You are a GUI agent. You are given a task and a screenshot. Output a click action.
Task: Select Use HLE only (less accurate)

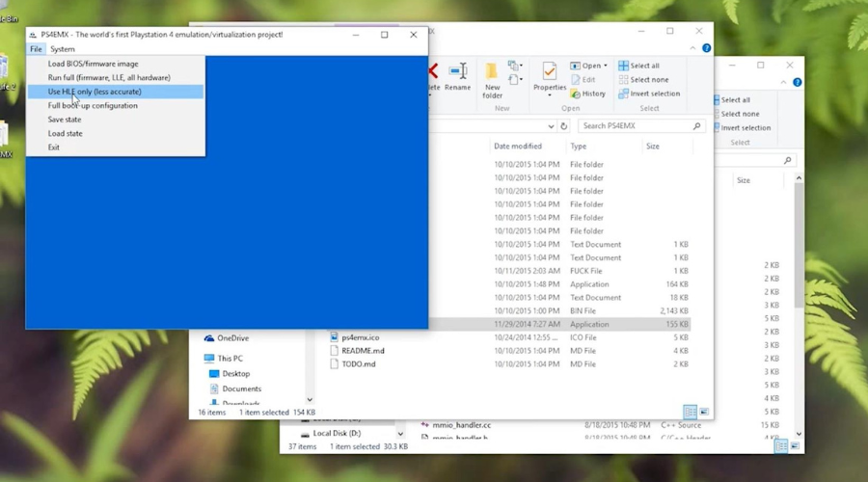pyautogui.click(x=116, y=92)
